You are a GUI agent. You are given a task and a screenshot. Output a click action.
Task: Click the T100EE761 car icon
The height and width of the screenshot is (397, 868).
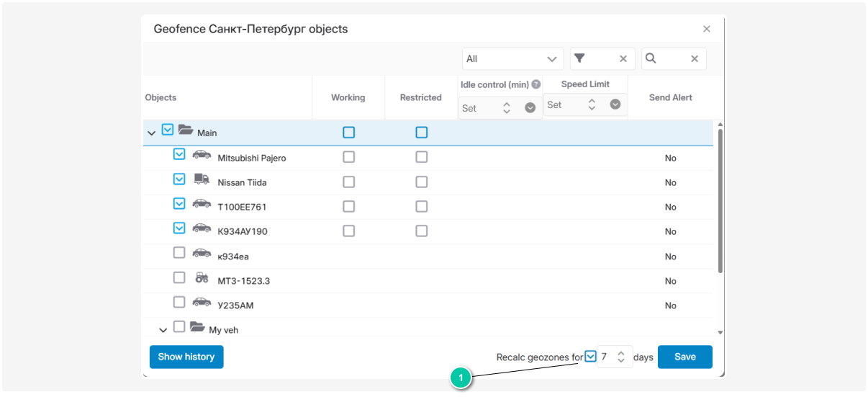coord(202,204)
